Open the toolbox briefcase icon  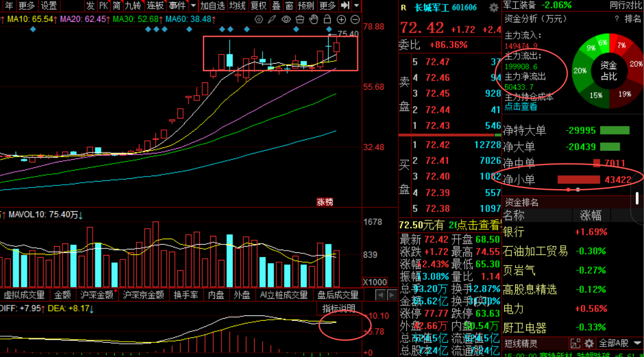coord(300,19)
